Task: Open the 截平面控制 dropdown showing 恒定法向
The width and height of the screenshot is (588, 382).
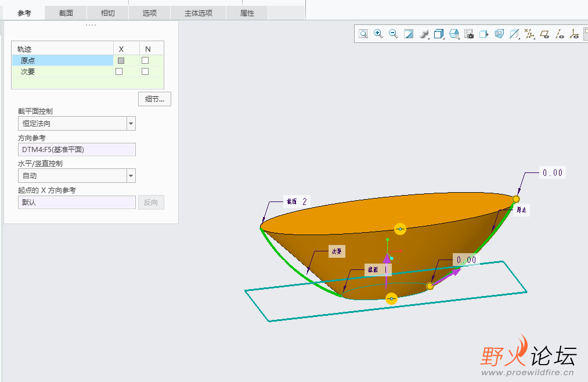Action: click(x=131, y=124)
